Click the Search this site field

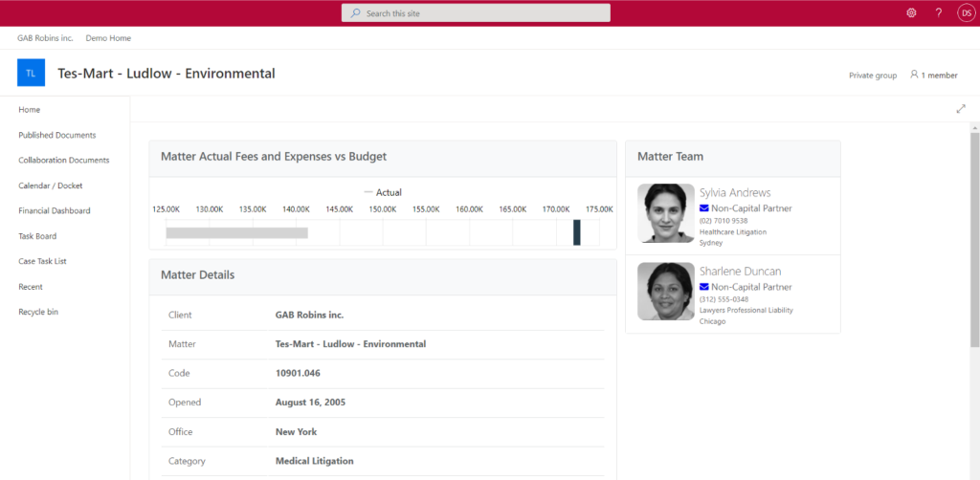coord(476,13)
